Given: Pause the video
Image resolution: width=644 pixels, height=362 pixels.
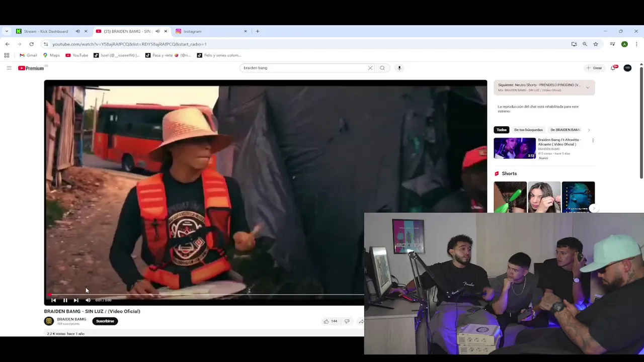Looking at the screenshot, I should (x=65, y=300).
